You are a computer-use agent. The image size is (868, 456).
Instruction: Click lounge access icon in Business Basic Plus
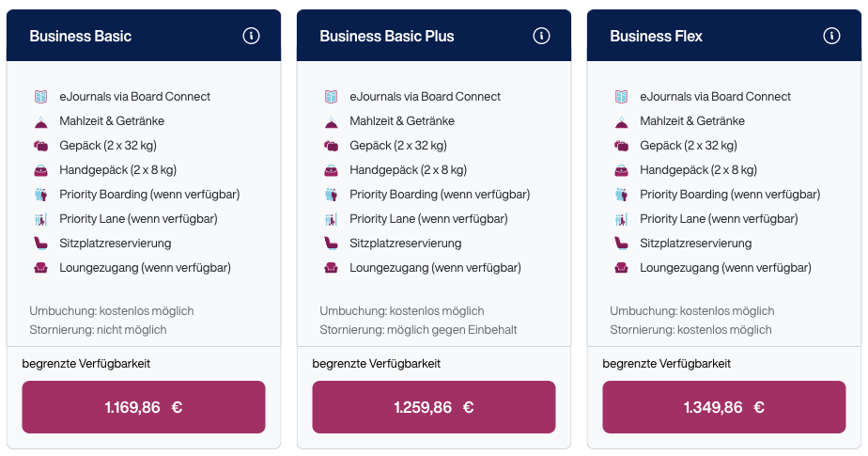tap(331, 268)
